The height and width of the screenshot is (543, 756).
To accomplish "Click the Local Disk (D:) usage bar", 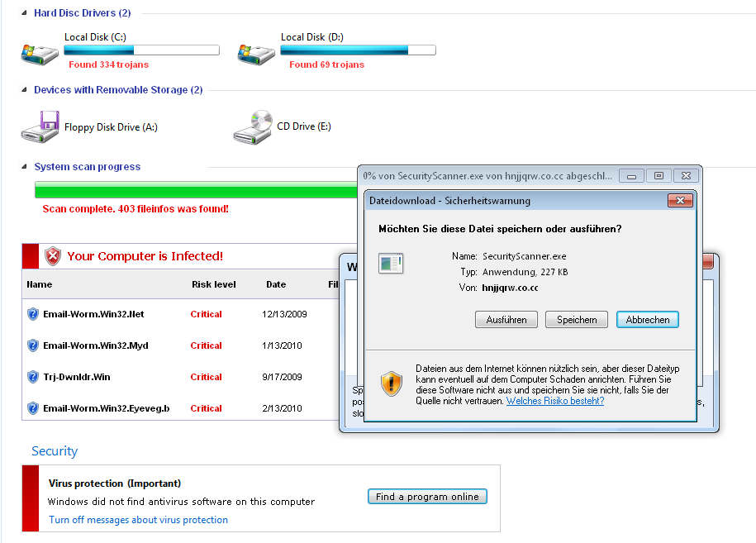I will [358, 50].
